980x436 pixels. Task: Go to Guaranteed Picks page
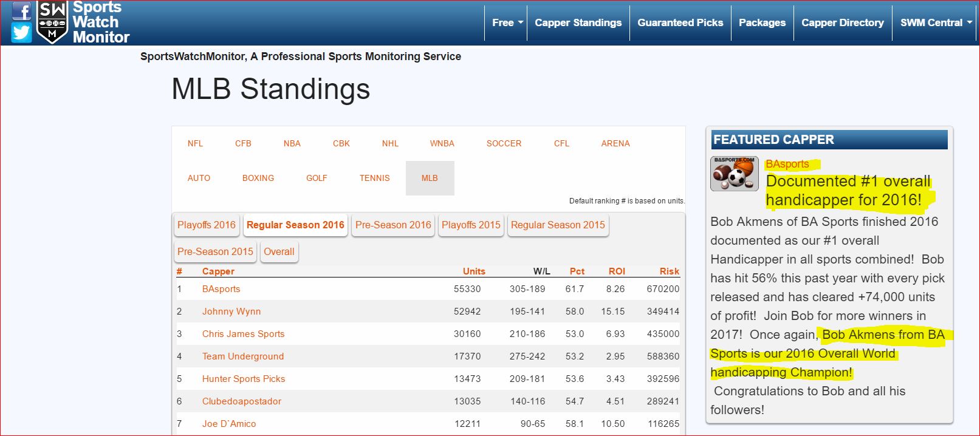[x=680, y=22]
